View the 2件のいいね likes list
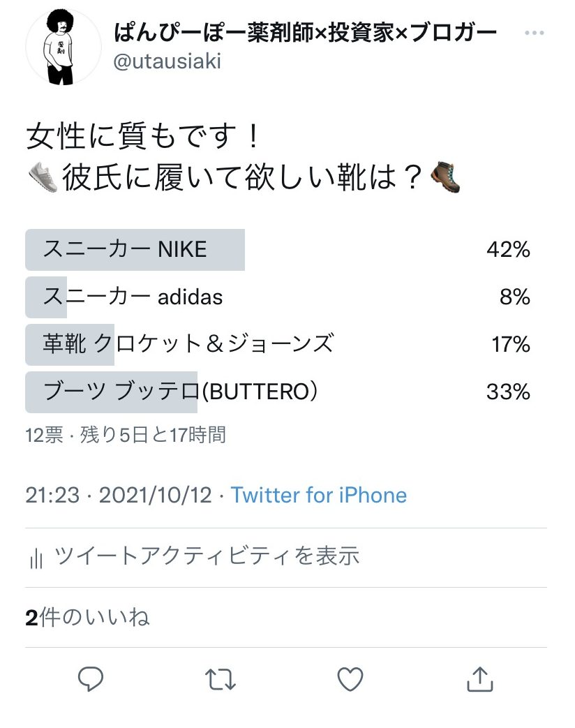The height and width of the screenshot is (728, 575). click(88, 618)
